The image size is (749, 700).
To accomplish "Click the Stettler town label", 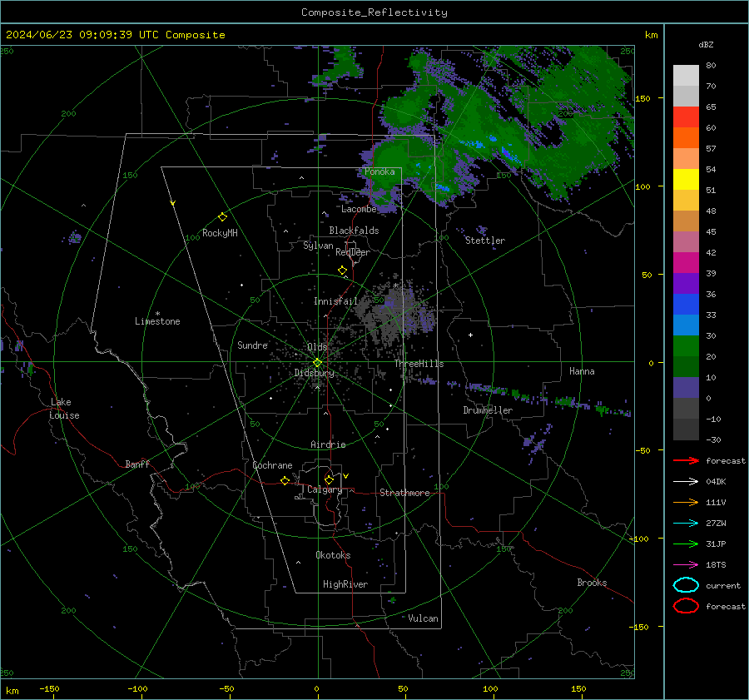I will 485,241.
